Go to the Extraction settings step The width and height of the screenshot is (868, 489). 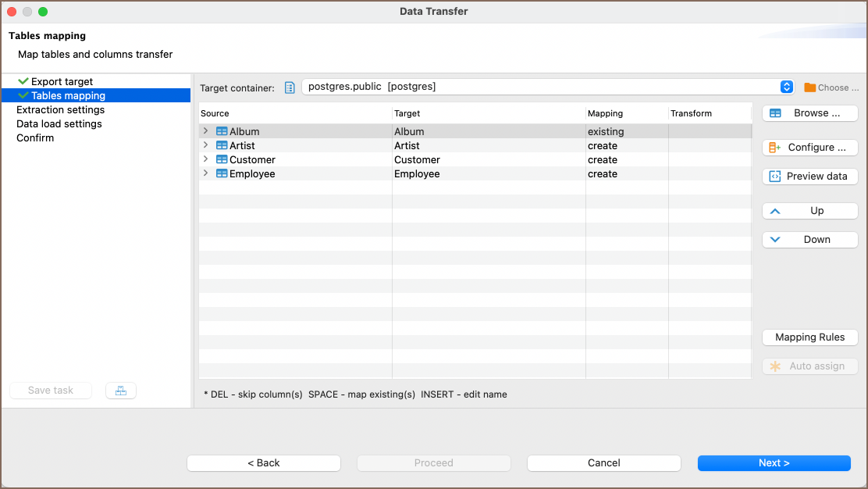coord(60,110)
